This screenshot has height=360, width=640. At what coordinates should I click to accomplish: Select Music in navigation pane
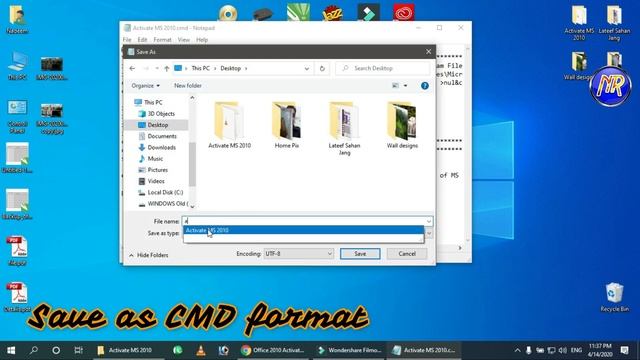(x=155, y=159)
